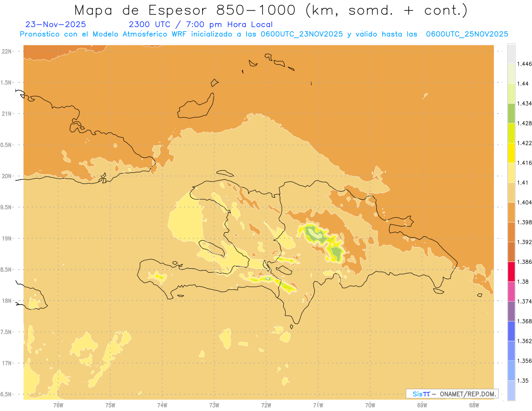Select the date label "23-Nov-2025"
532x411 pixels.
coord(56,24)
